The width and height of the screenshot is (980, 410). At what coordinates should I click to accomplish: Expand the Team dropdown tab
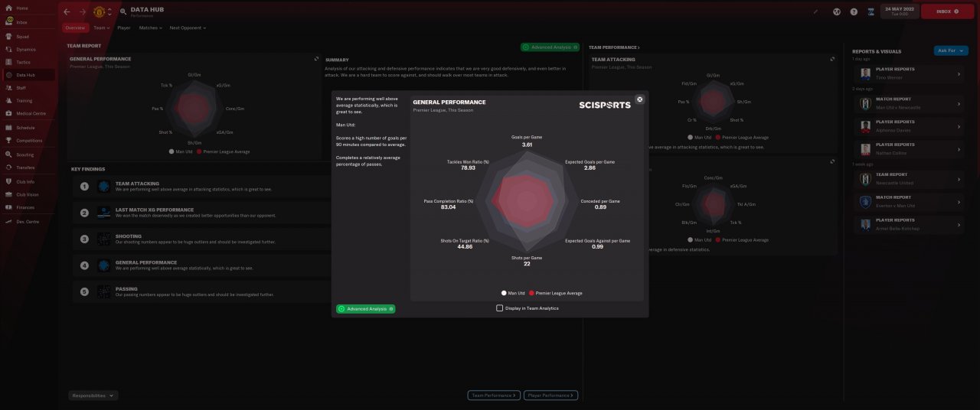tap(101, 28)
